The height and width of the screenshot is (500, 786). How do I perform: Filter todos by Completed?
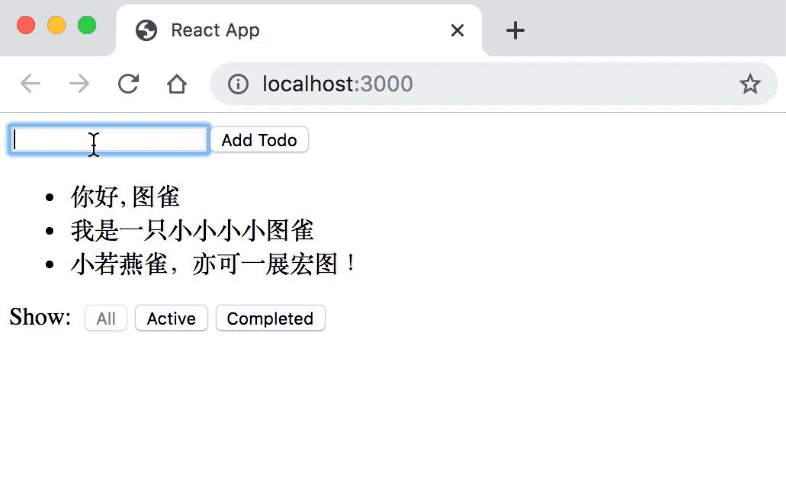[270, 318]
